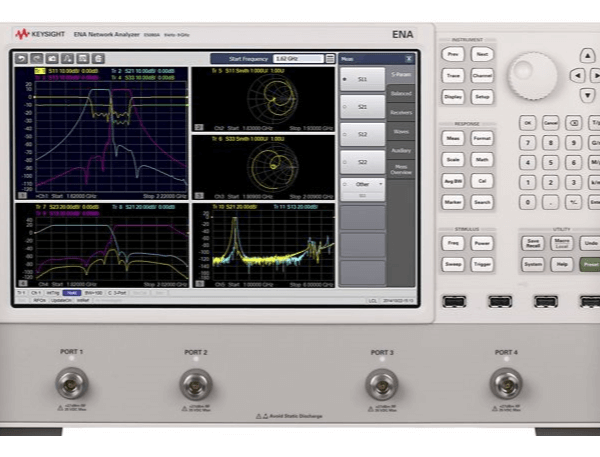Image resolution: width=600 pixels, height=457 pixels.
Task: Select the S11 measurement option
Action: pyautogui.click(x=362, y=79)
